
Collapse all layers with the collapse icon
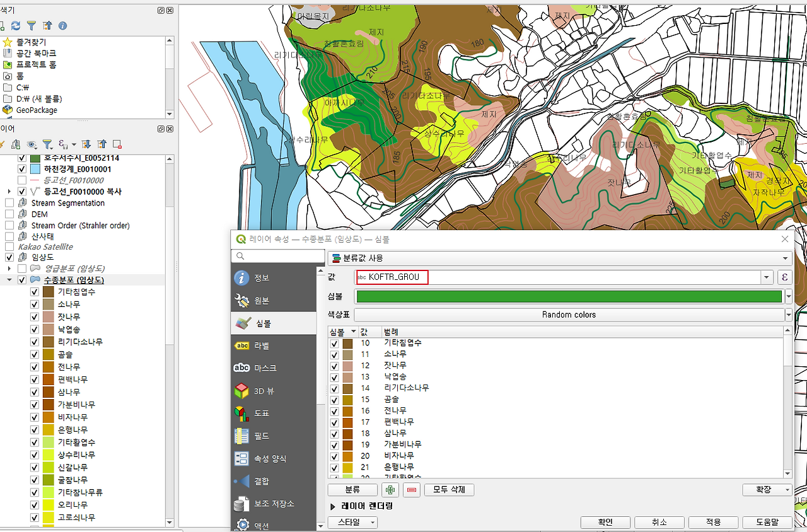tap(102, 144)
